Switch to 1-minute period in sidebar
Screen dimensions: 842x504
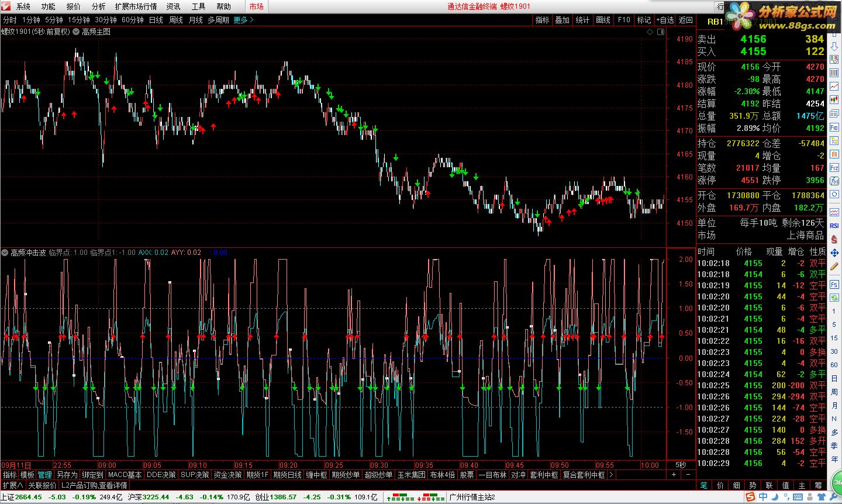[834, 311]
